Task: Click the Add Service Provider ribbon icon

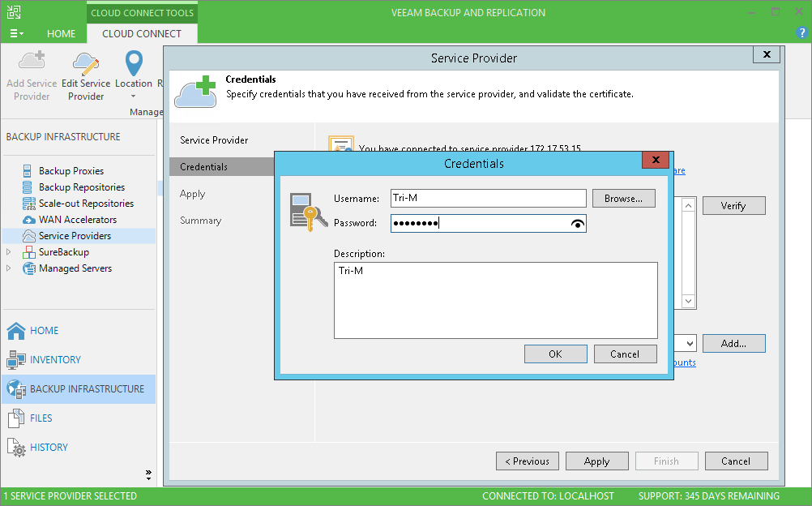Action: pyautogui.click(x=32, y=61)
